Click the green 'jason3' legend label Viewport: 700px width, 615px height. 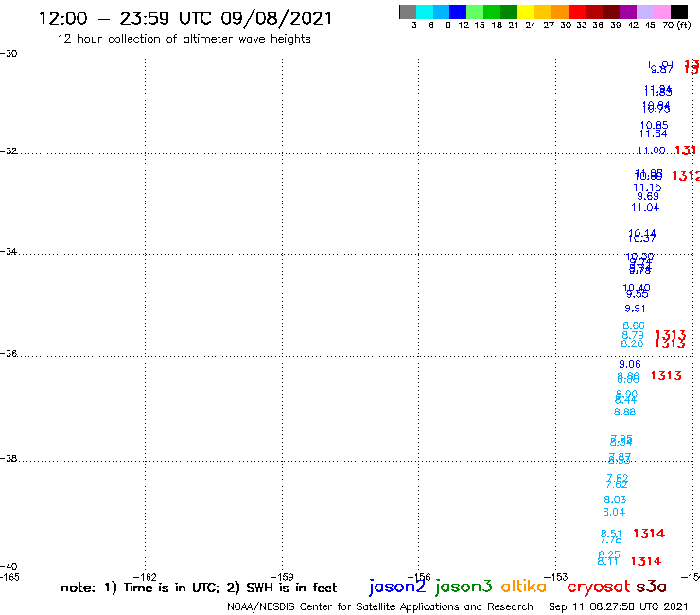click(464, 587)
